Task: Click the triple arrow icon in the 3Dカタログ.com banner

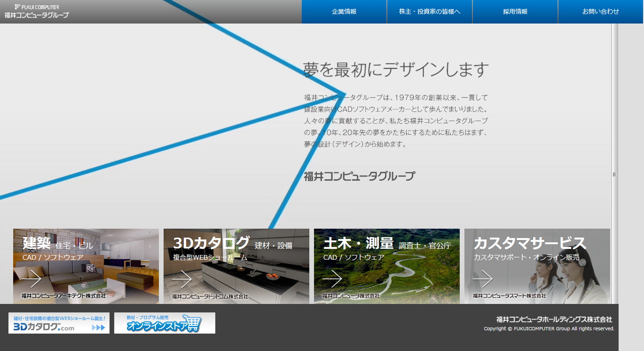Action: (98, 327)
